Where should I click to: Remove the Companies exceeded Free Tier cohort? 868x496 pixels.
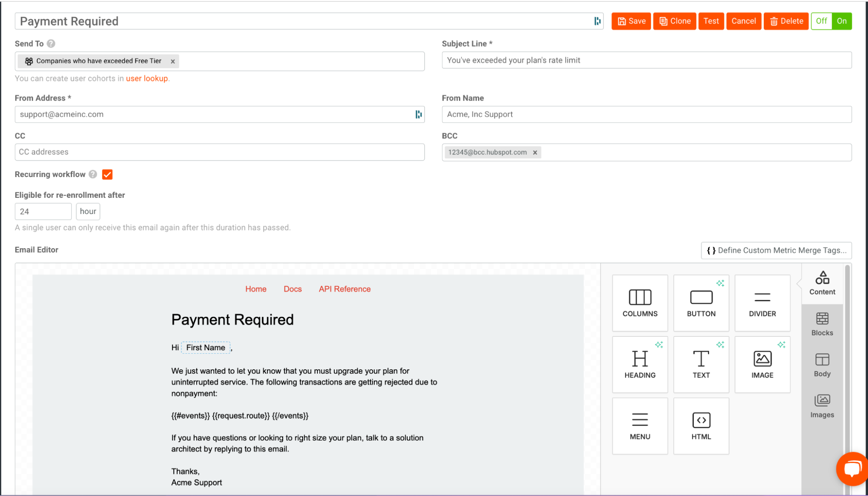[173, 62]
